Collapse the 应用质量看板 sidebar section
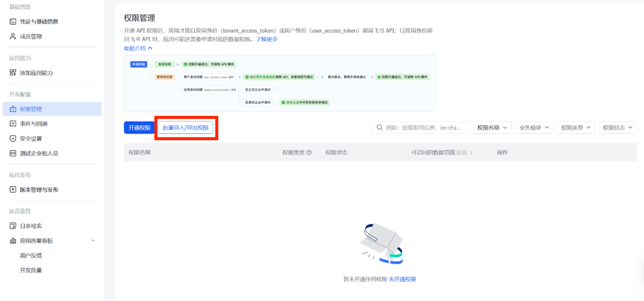Viewport: 644px width, 301px height. tap(93, 241)
